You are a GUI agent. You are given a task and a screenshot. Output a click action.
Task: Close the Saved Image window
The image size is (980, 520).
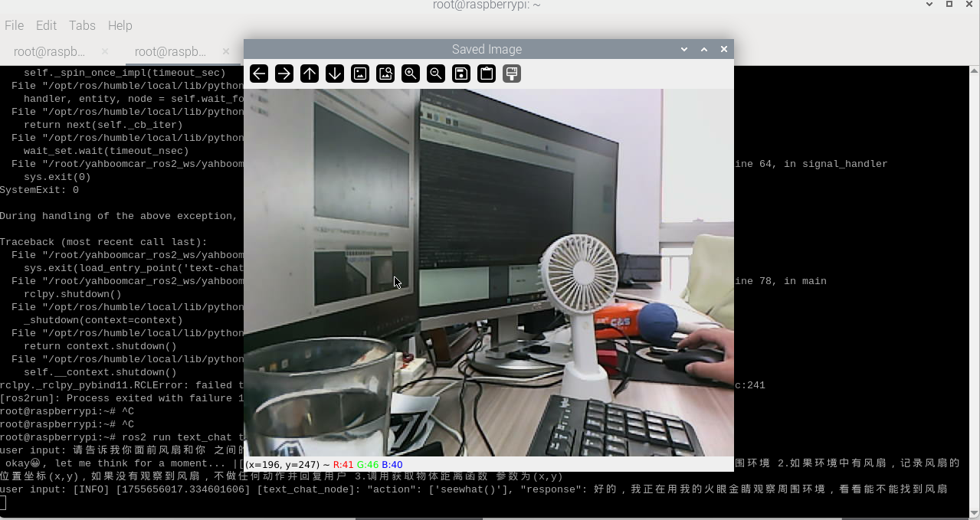pos(724,49)
